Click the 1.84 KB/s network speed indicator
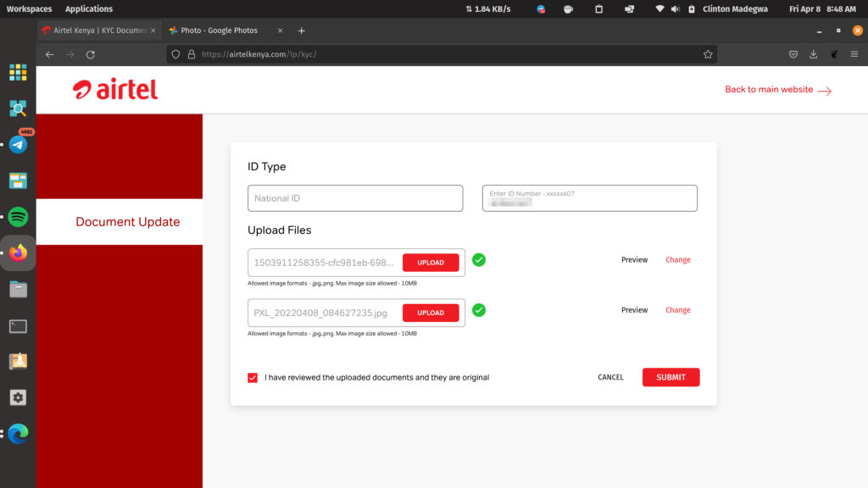Image resolution: width=868 pixels, height=488 pixels. click(x=488, y=8)
